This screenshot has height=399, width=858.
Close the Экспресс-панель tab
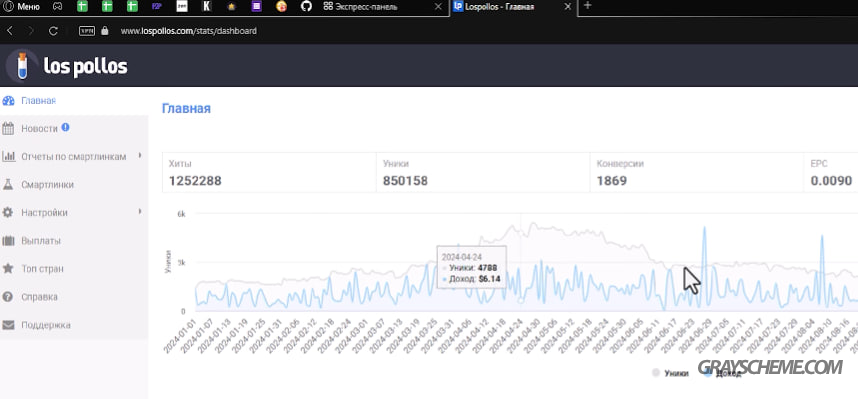[437, 7]
